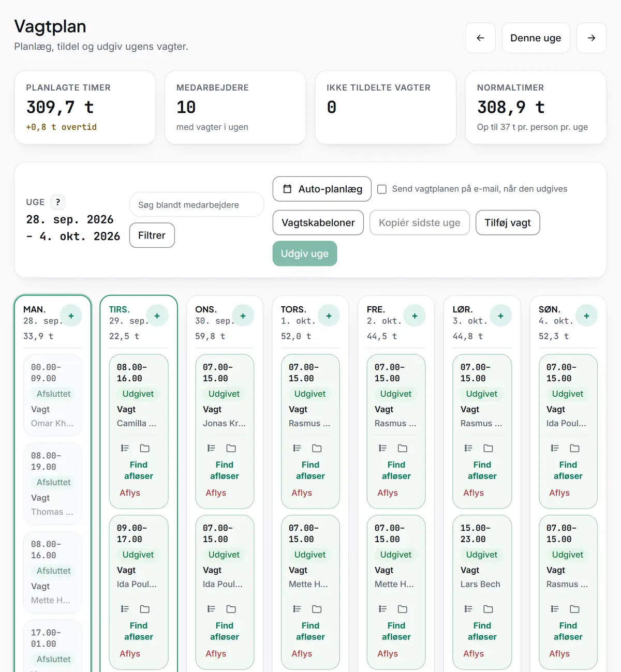Click the plus icon for ONS. 30. sep.

click(243, 316)
